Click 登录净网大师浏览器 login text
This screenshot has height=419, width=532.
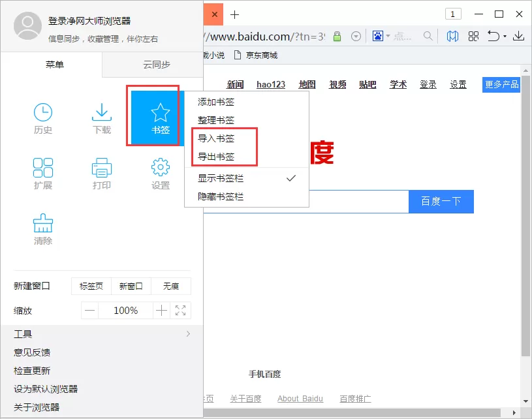click(89, 21)
